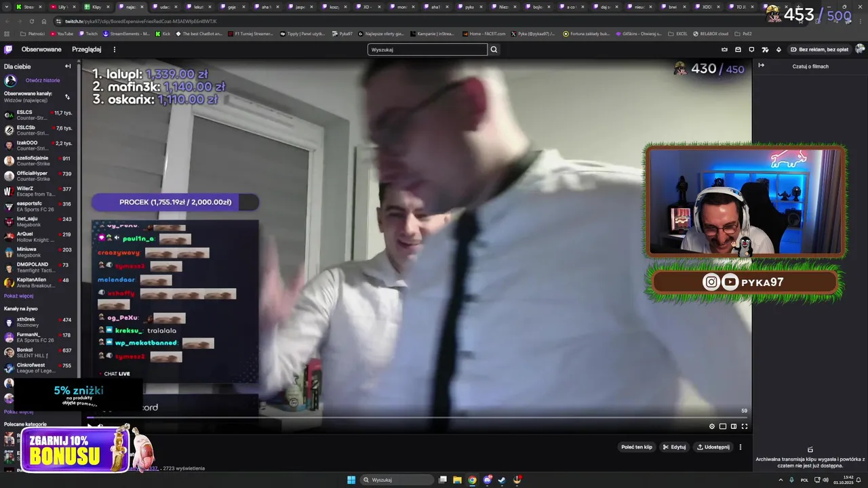The image size is (868, 488).
Task: Open the Prime loot crown icon
Action: pyautogui.click(x=724, y=49)
